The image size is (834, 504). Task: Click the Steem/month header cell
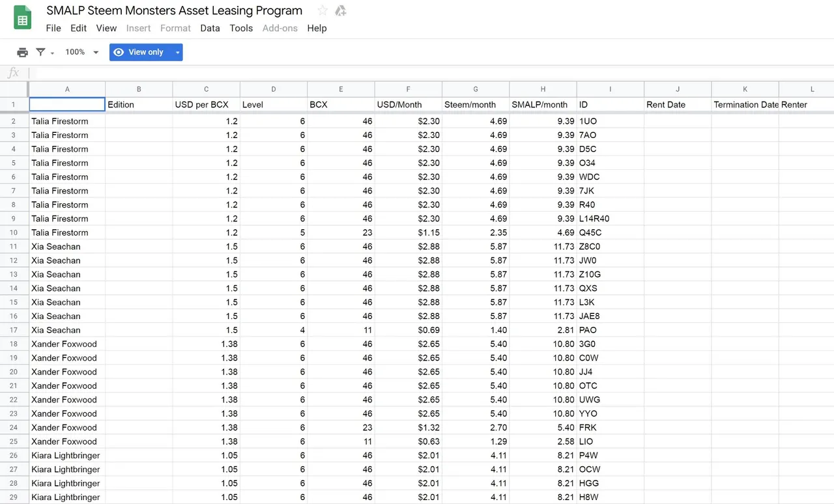[476, 104]
